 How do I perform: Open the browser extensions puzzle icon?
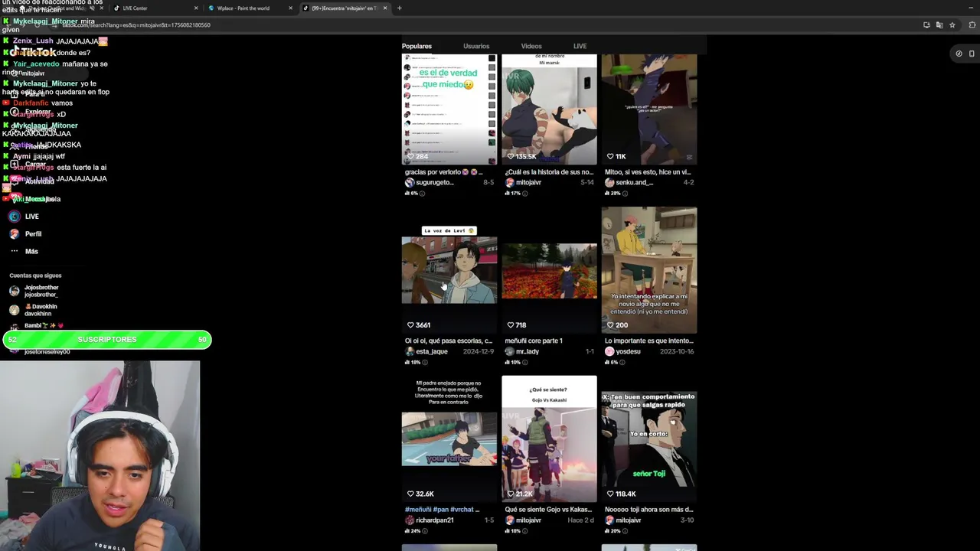pyautogui.click(x=972, y=24)
